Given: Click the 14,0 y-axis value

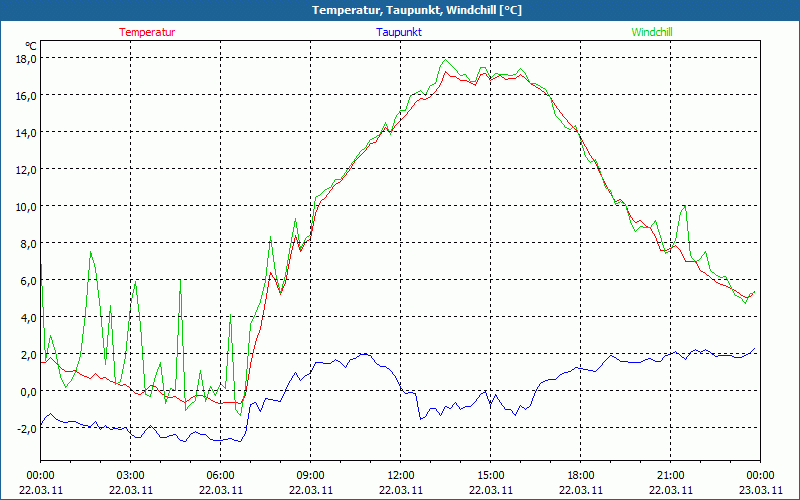Looking at the screenshot, I should click(27, 132).
